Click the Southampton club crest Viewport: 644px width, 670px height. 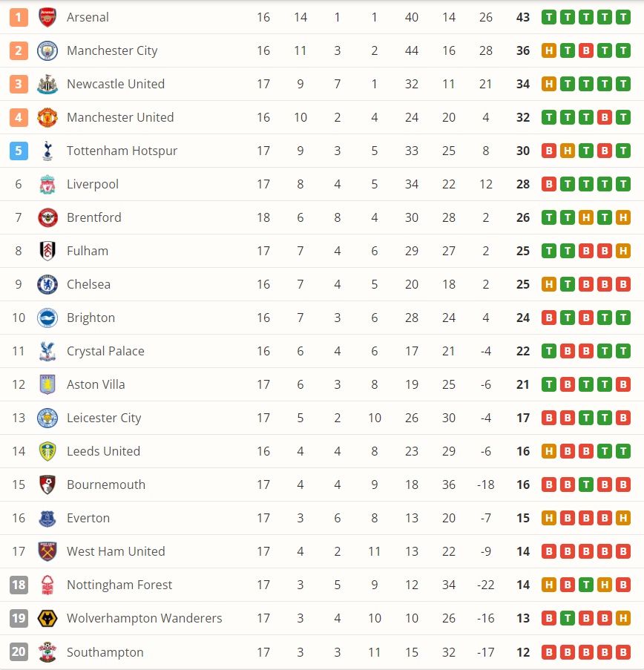click(x=47, y=652)
